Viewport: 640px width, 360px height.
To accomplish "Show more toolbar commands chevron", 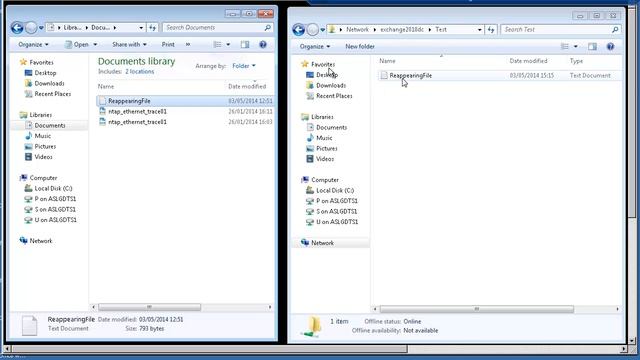I will tap(188, 44).
